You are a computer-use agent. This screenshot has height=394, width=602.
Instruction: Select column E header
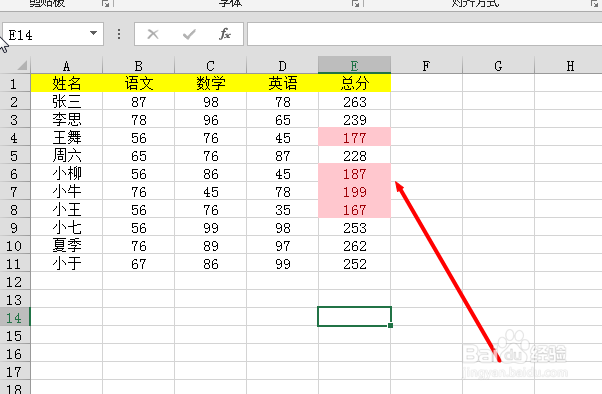[x=354, y=65]
